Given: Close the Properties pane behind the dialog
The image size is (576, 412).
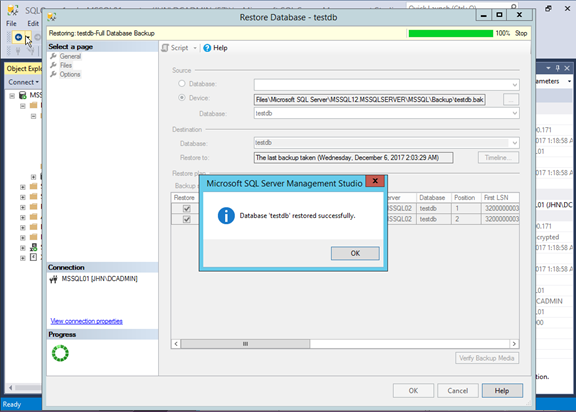Looking at the screenshot, I should coord(567,68).
